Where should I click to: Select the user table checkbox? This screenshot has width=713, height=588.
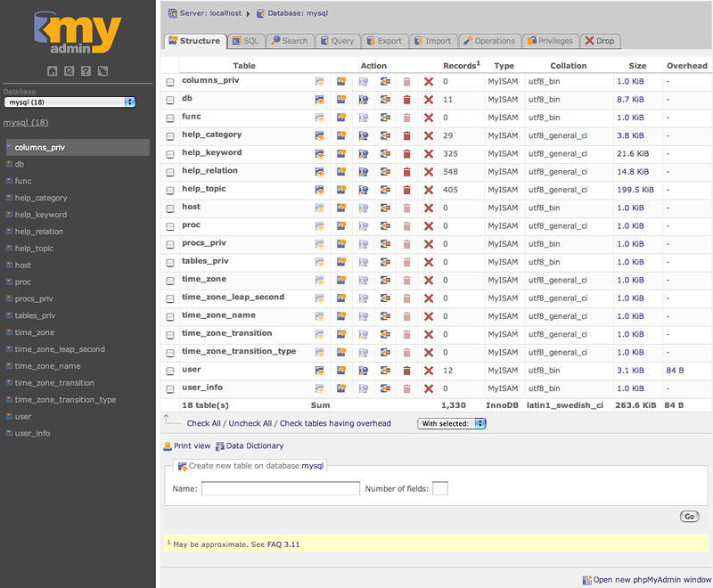[x=170, y=372]
